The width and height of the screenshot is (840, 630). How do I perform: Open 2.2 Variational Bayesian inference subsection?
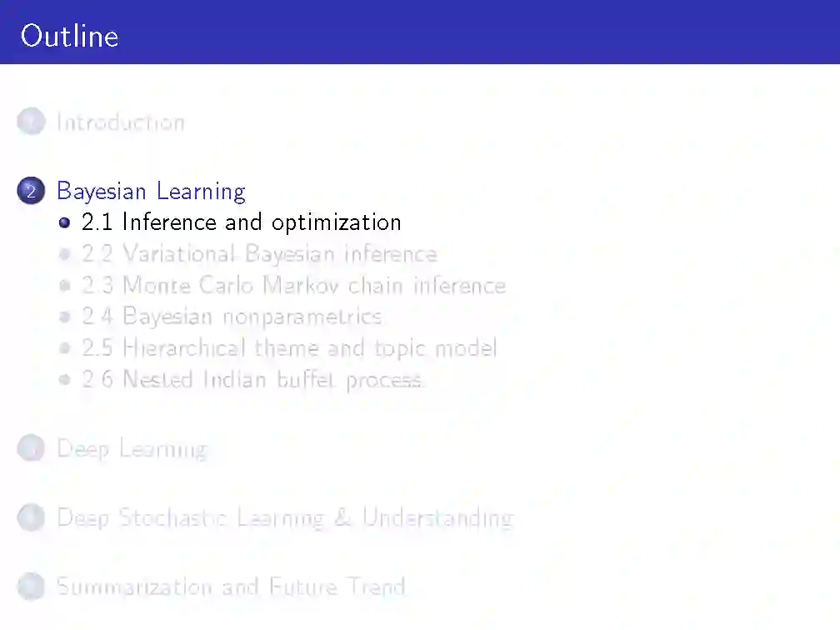[259, 253]
